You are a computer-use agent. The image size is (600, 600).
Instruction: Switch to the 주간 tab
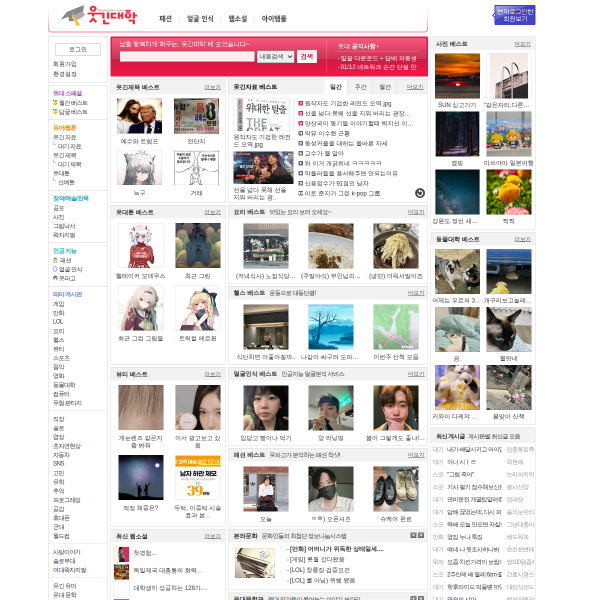tap(360, 87)
